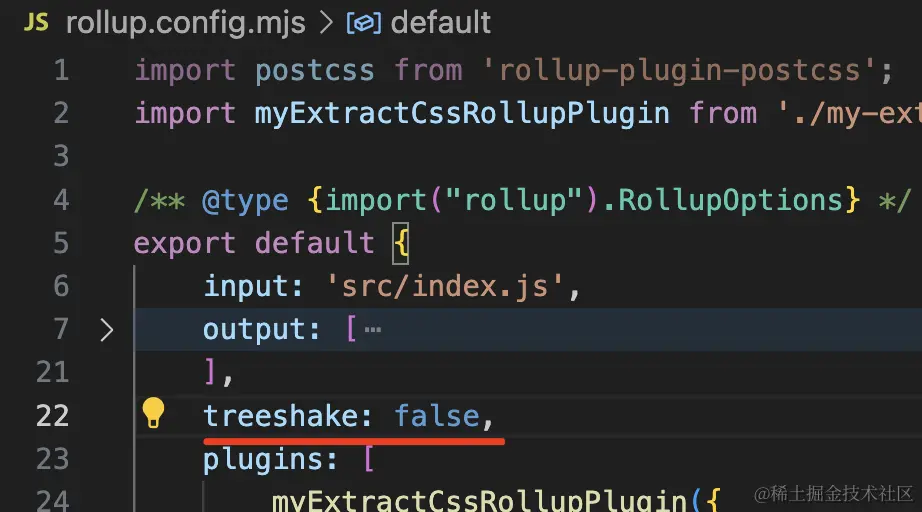Select the default breadcrumb item
The image size is (922, 512).
click(440, 23)
